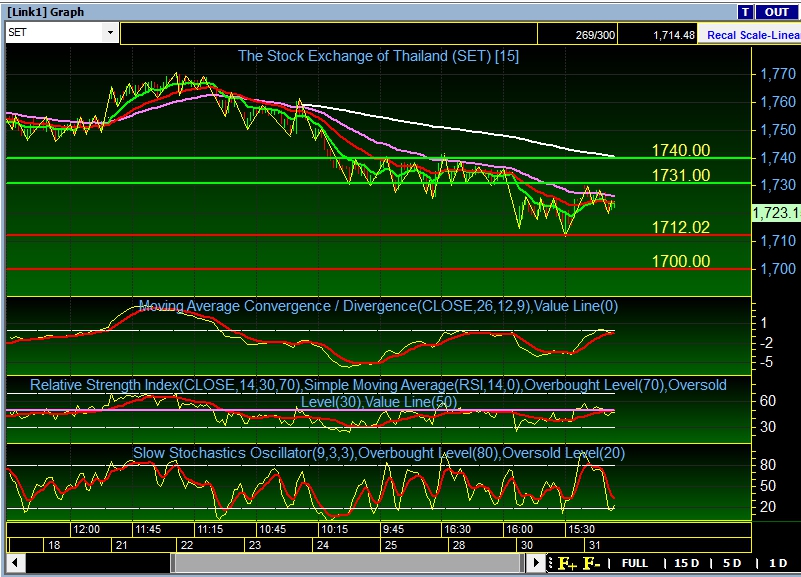The height and width of the screenshot is (577, 801).
Task: Select the 15 D range button
Action: click(x=686, y=563)
